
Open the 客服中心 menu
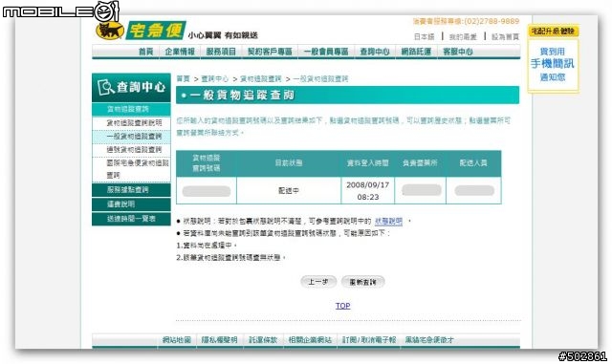point(457,52)
